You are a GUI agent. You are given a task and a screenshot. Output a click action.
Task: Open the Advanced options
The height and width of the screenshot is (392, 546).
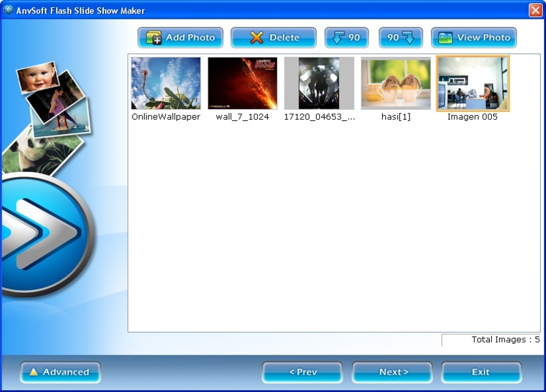pyautogui.click(x=60, y=372)
